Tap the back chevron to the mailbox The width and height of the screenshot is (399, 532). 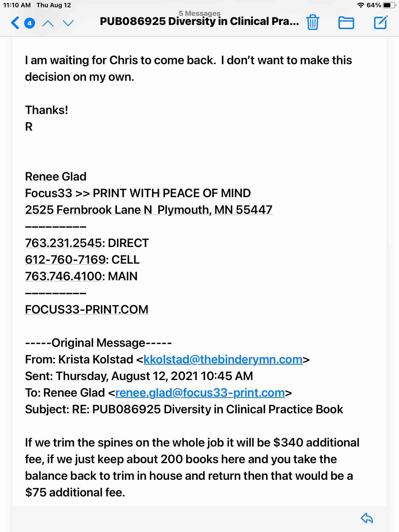pos(15,23)
